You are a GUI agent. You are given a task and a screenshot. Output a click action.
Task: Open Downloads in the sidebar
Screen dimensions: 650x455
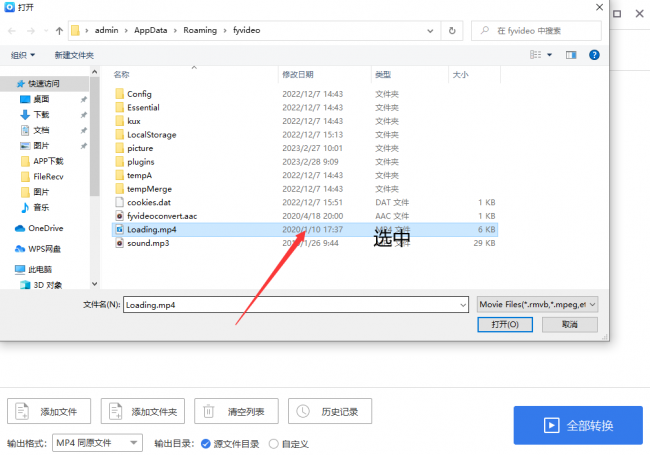(41, 114)
